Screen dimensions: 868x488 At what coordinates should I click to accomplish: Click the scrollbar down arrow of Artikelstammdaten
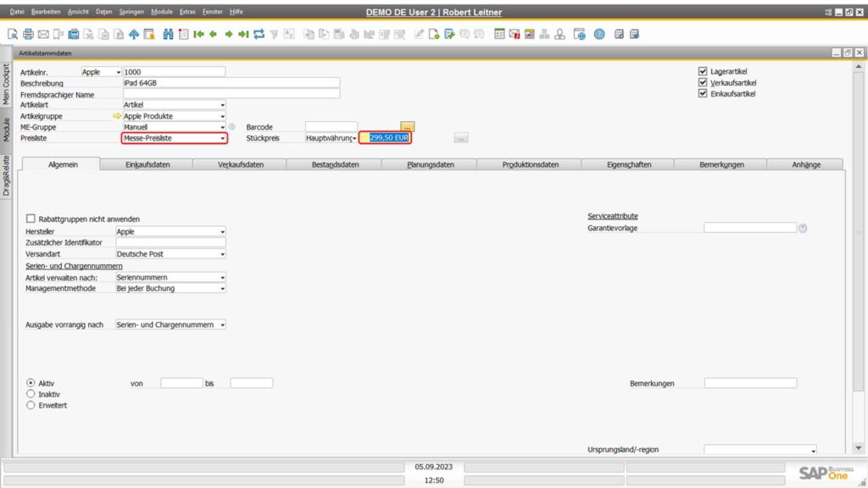tap(858, 448)
